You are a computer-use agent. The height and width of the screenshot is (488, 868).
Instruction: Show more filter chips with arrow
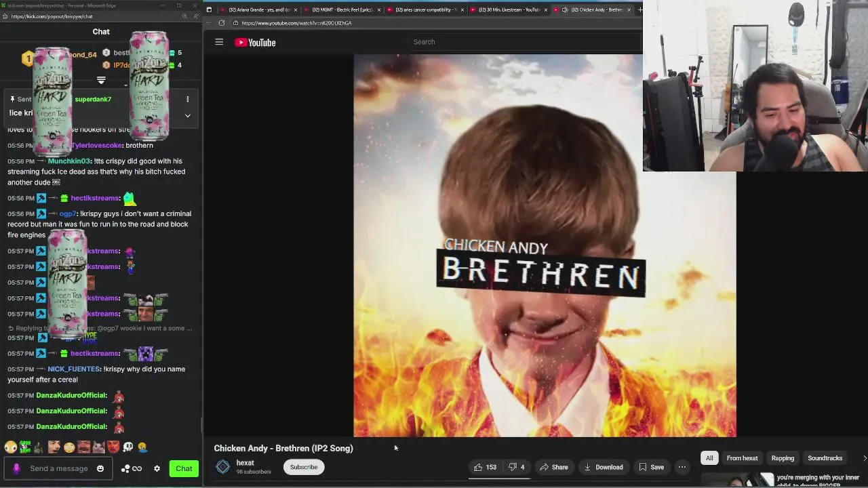864,458
